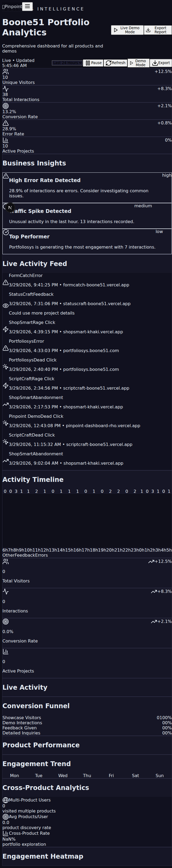Image resolution: width=172 pixels, height=868 pixels.
Task: Click the Active Projects bar chart icon
Action: (5, 140)
